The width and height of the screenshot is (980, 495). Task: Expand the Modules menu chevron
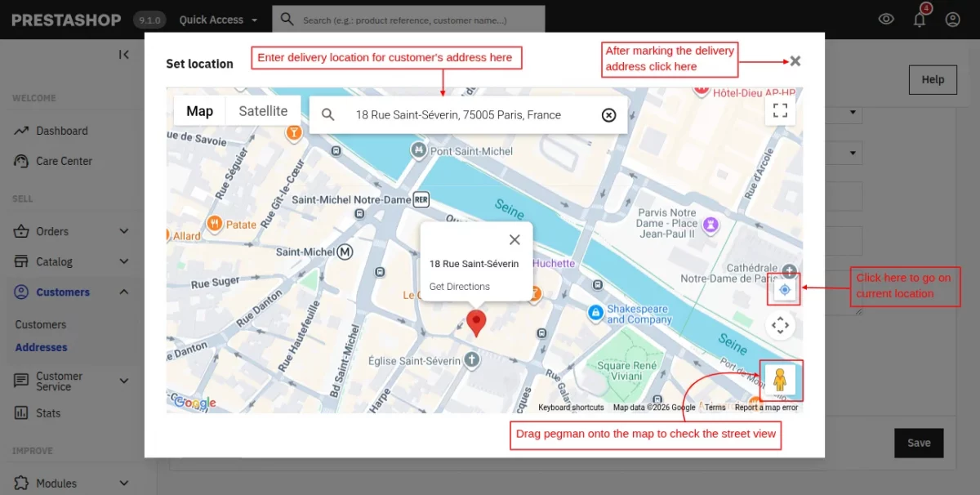pyautogui.click(x=124, y=484)
